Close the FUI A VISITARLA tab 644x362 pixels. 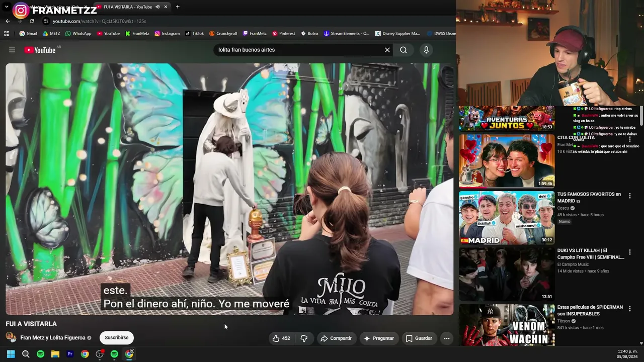click(x=166, y=7)
